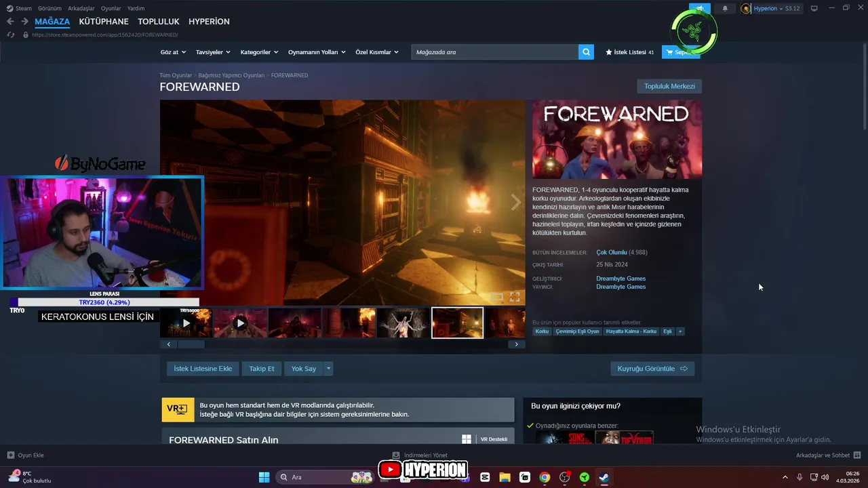
Task: Switch to the TOPLULUK tab
Action: [159, 22]
